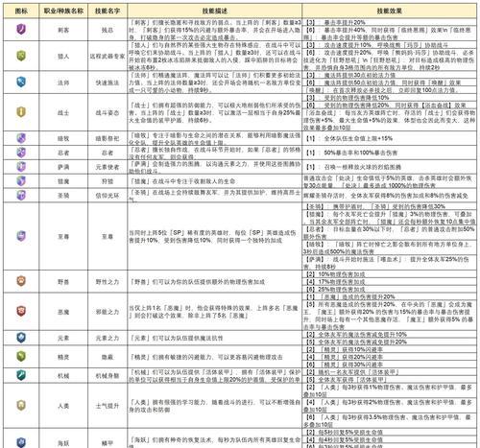The image size is (480, 448).
Task: Click the 法师 name cell
Action: (x=63, y=83)
